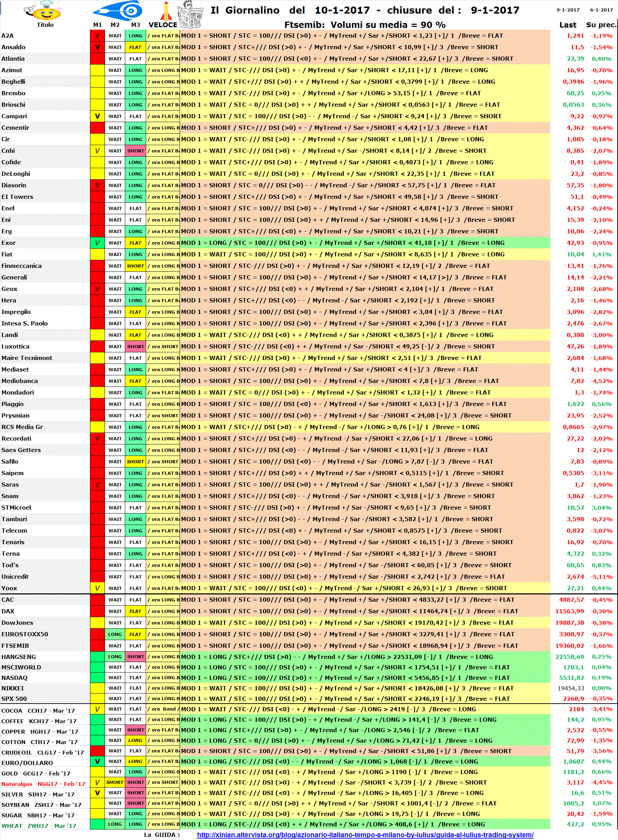Select the Finmeccanica row title

click(21, 266)
